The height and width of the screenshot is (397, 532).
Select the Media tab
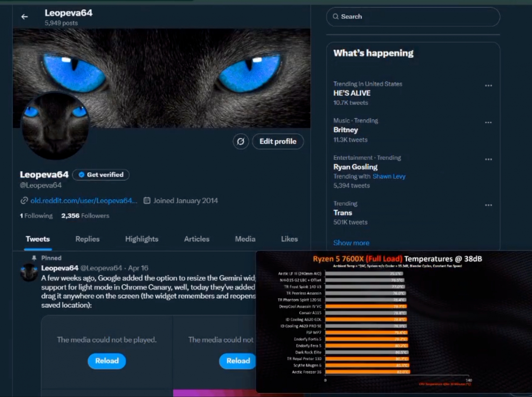click(x=245, y=239)
